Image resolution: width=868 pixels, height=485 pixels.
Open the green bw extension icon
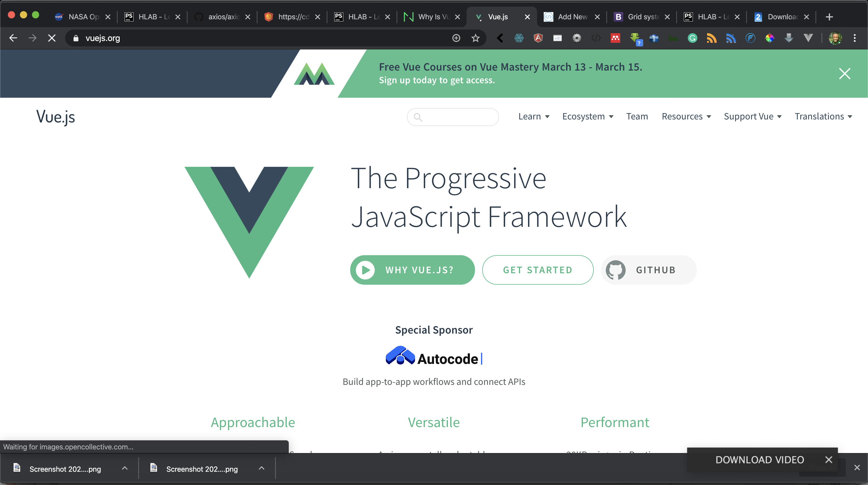coord(673,38)
